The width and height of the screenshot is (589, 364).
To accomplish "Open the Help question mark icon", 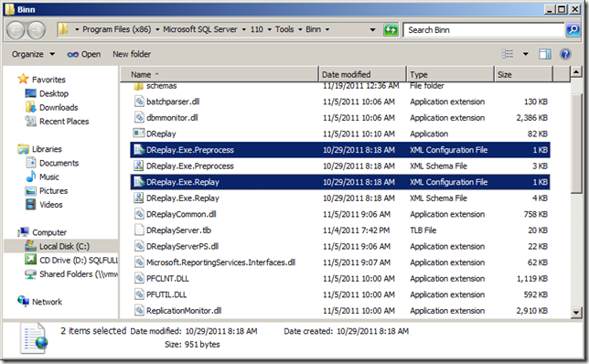I will pos(565,55).
